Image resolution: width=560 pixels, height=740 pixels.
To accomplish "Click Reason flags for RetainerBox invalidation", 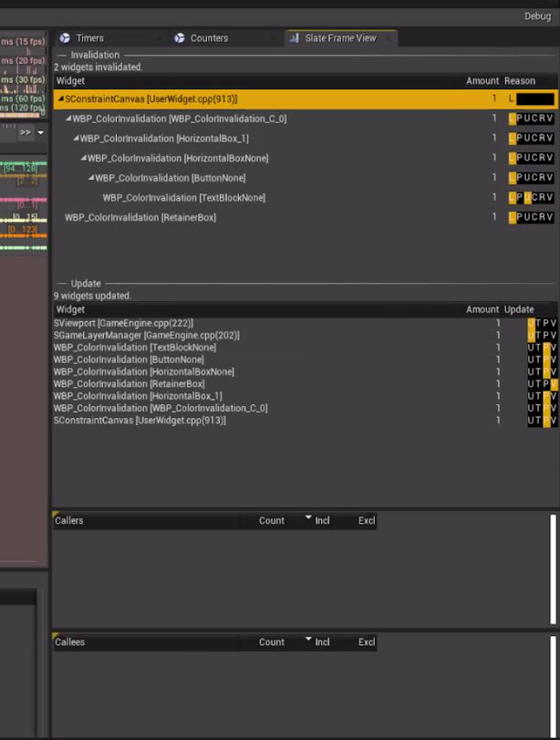I will pos(531,217).
